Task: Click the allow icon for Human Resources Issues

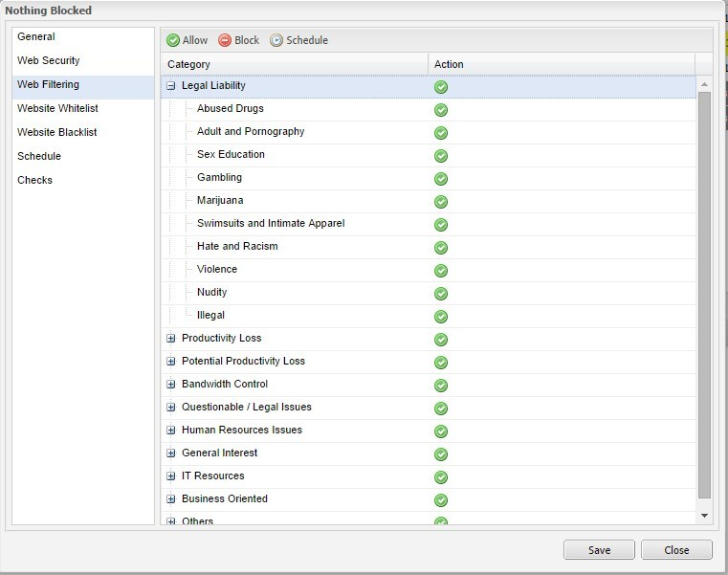Action: click(x=441, y=431)
